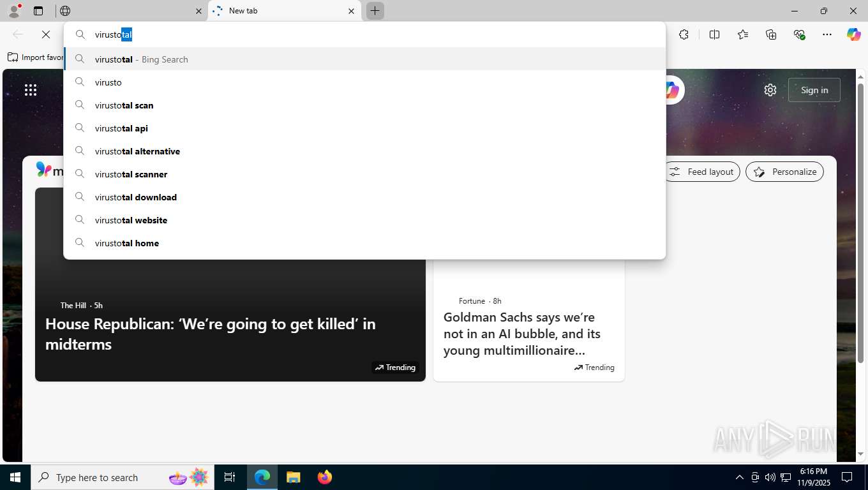Open the Settings and more ellipsis menu
The height and width of the screenshot is (490, 868).
point(827,34)
